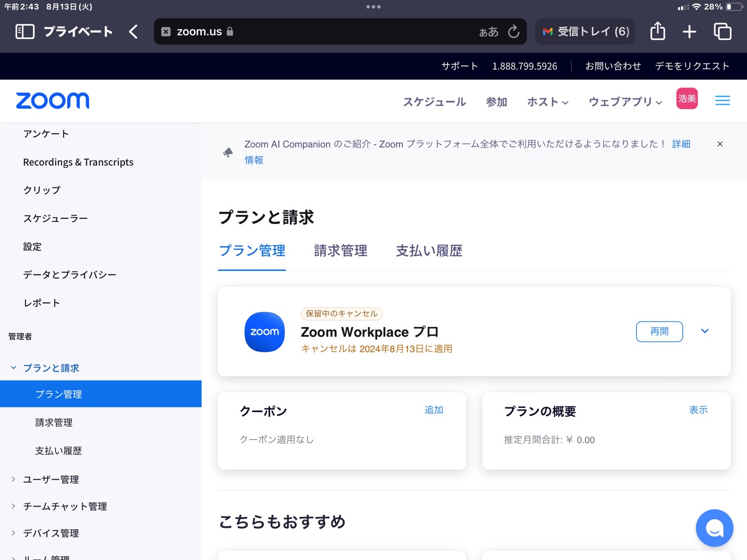747x560 pixels.
Task: Show the tab overview icon
Action: 723,31
